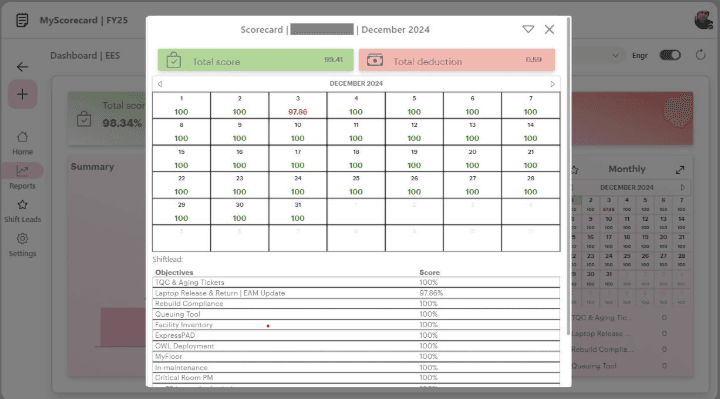
Task: Click DECEMBER 2024 header in dialog calendar
Action: tap(356, 84)
